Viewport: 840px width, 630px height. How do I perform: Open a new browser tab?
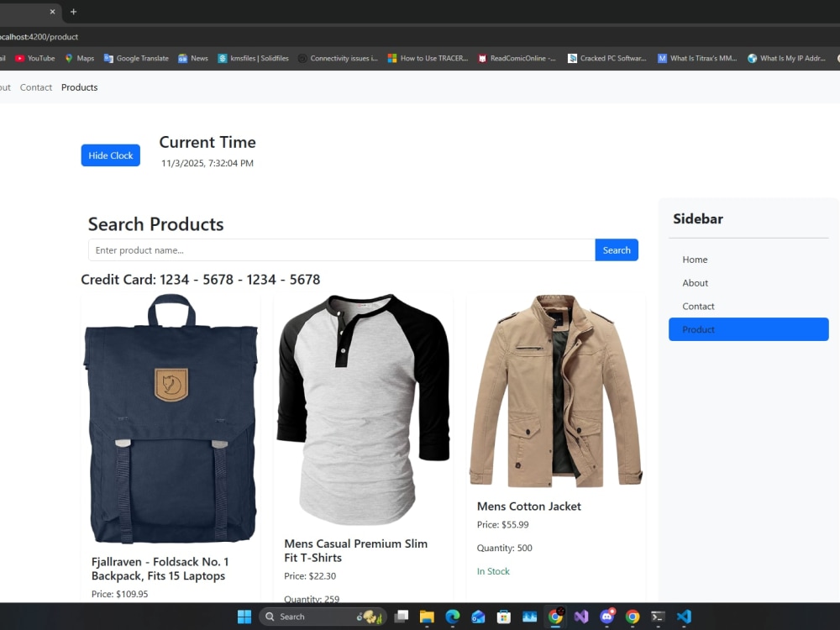pyautogui.click(x=73, y=11)
